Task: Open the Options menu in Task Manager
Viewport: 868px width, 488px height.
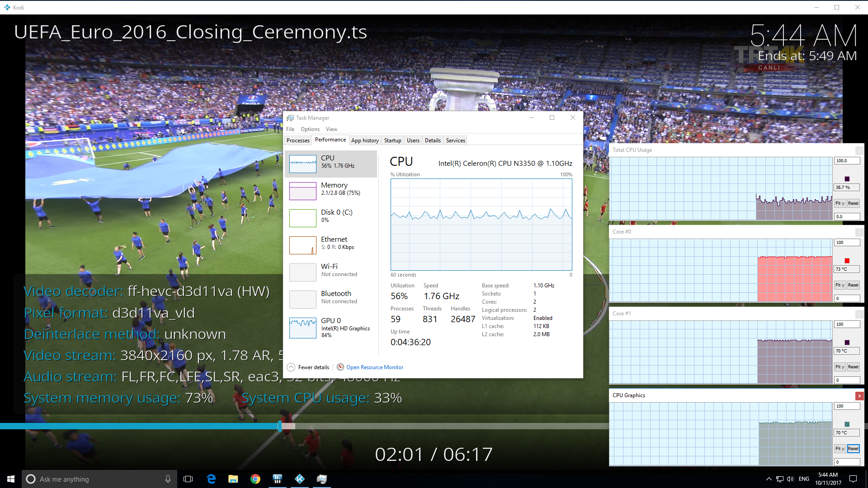Action: pyautogui.click(x=310, y=129)
